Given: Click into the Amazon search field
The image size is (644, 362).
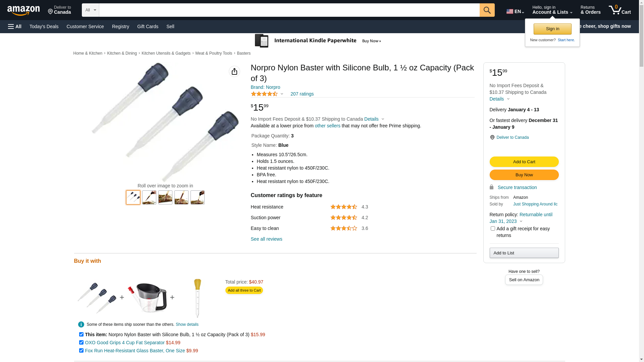Looking at the screenshot, I should click(x=289, y=10).
